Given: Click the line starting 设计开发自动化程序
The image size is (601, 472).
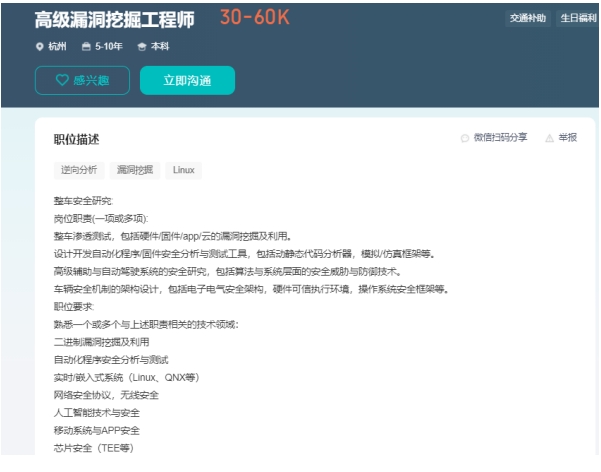Looking at the screenshot, I should [245, 254].
